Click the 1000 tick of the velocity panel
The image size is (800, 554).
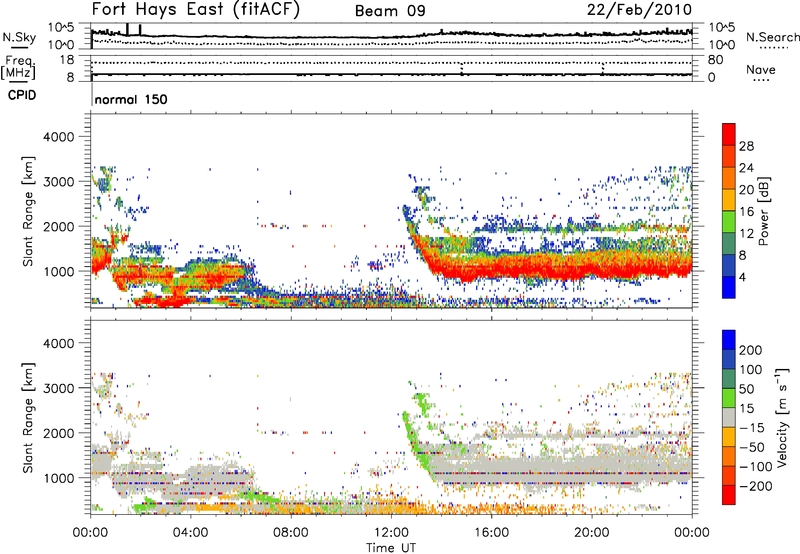tap(58, 478)
